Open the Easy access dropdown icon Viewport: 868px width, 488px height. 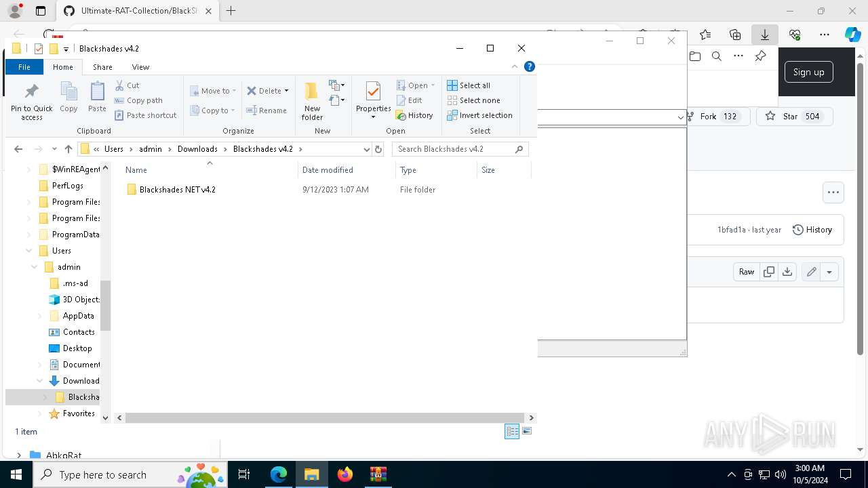click(337, 101)
